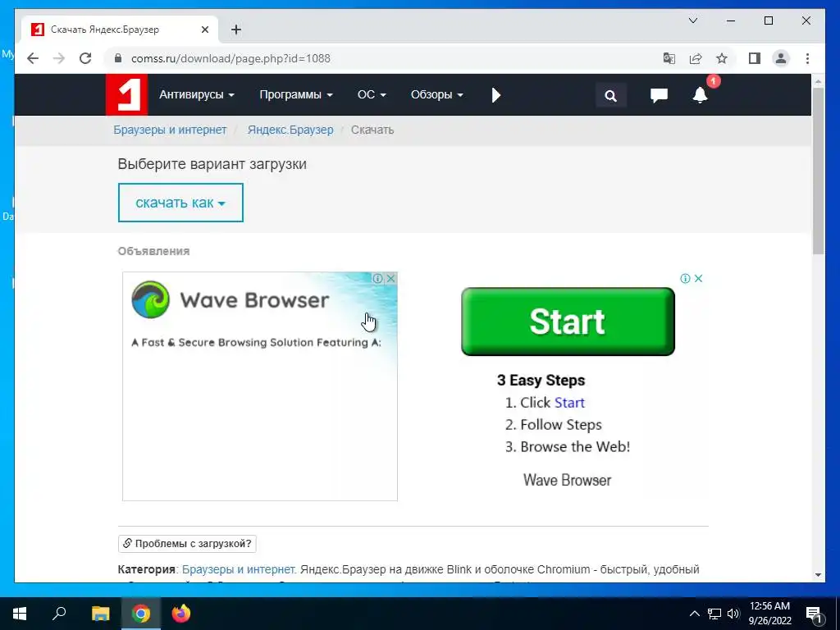The height and width of the screenshot is (630, 840).
Task: Open Браузеры и интернет category link
Action: (239, 569)
